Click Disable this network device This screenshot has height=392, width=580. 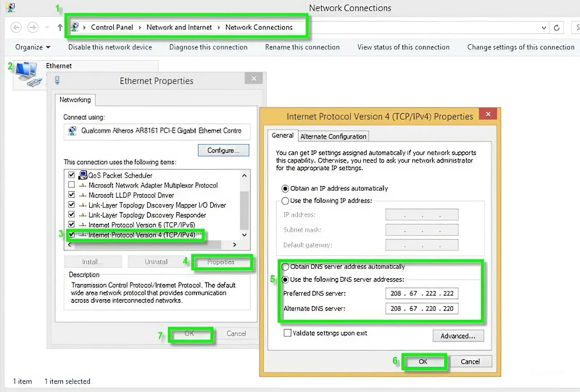(x=110, y=47)
